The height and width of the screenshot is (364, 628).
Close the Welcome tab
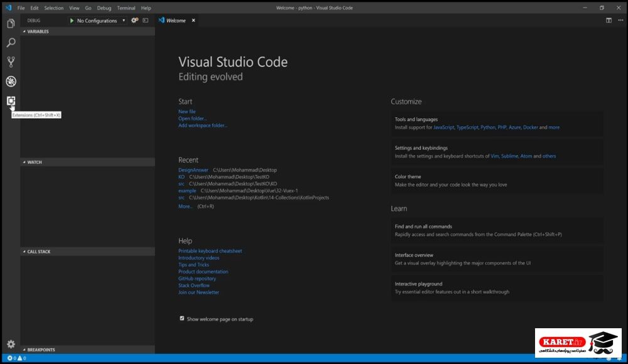click(193, 21)
